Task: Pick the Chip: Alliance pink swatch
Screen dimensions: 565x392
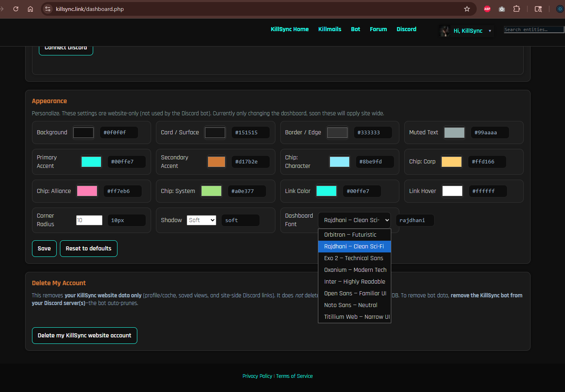Action: click(x=87, y=191)
